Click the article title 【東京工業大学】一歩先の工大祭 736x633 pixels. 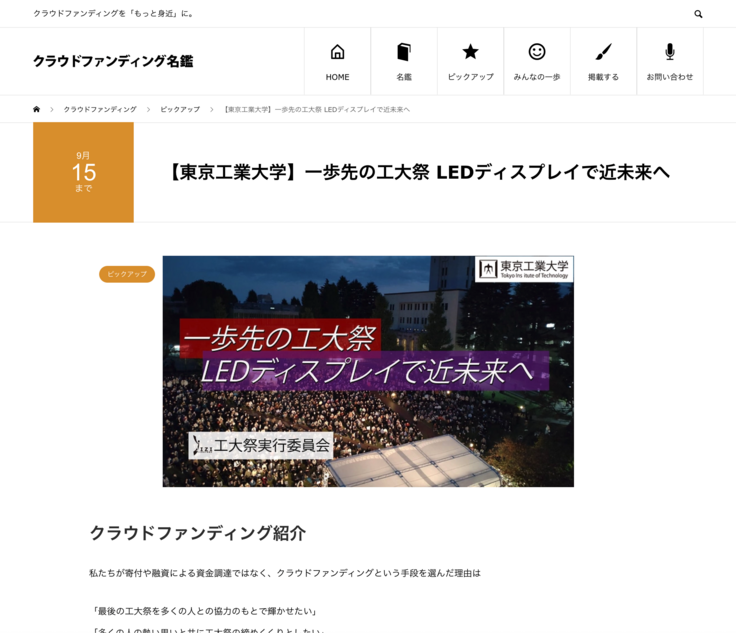point(419,172)
